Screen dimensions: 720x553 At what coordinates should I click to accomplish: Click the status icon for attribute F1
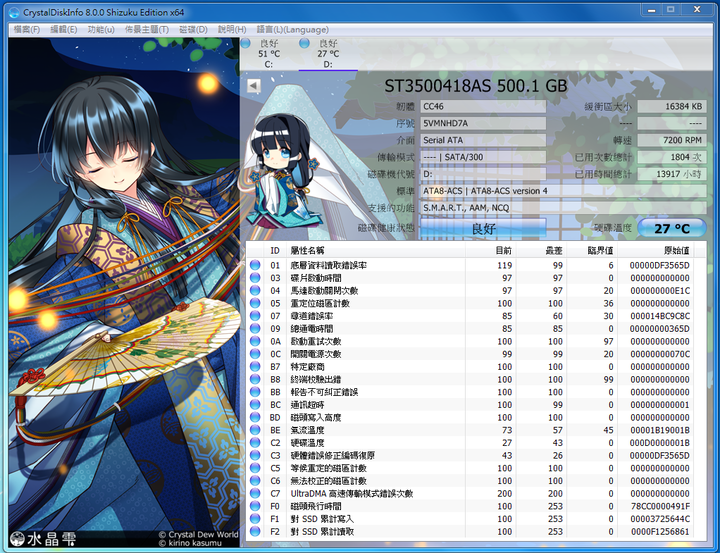[x=255, y=519]
